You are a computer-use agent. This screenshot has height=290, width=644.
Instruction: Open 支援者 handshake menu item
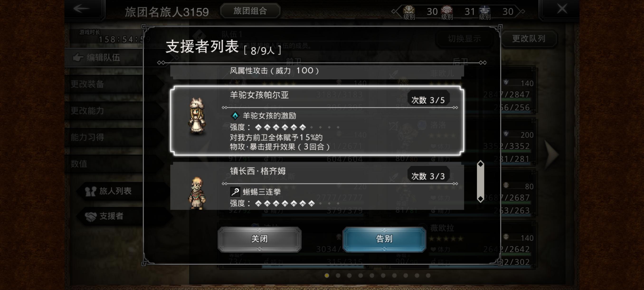point(104,216)
